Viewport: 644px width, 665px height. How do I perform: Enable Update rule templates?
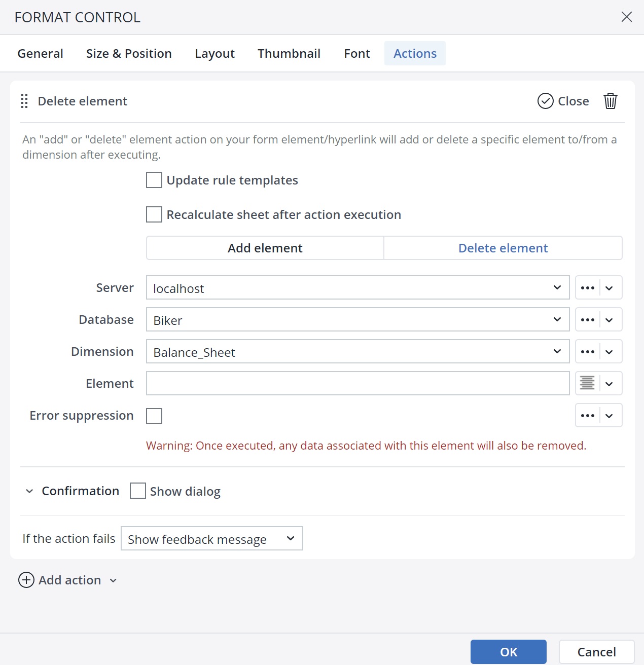click(x=154, y=180)
